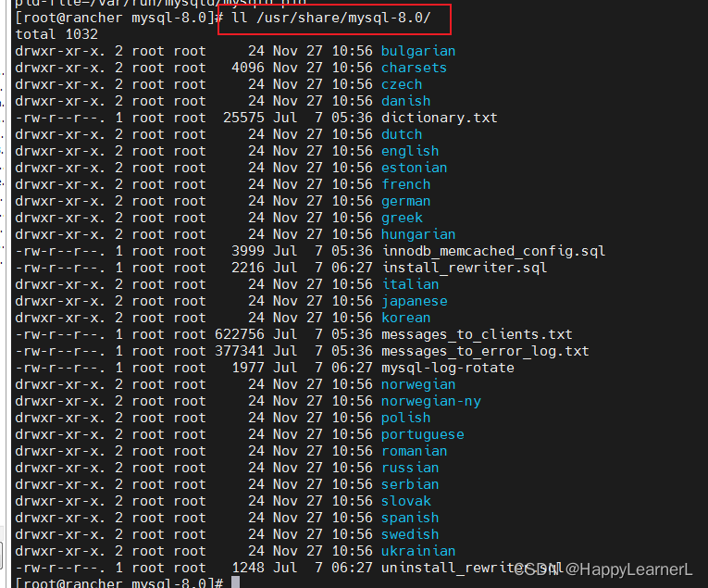The image size is (708, 588).
Task: Click the dictionary.txt file name
Action: [440, 118]
